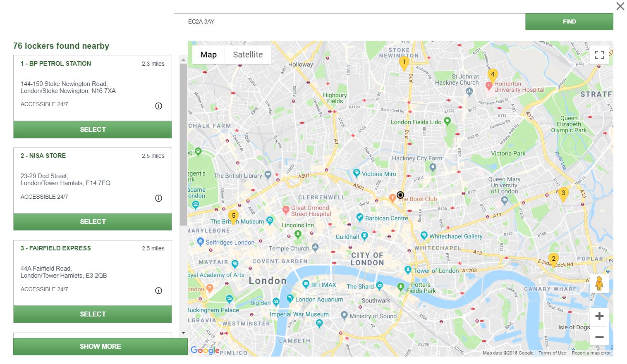Open info icon for Nisa Store
Viewport: 627px width, 364px height.
(x=158, y=198)
